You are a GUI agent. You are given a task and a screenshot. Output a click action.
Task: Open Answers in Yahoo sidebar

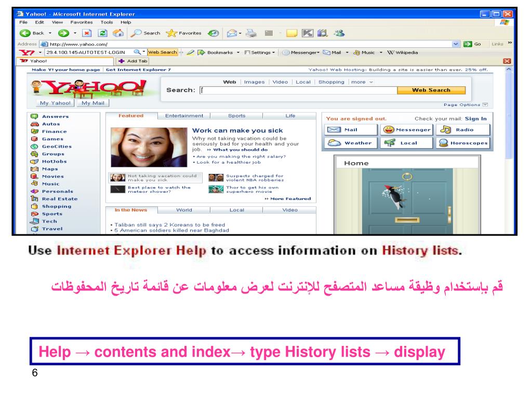[x=55, y=116]
